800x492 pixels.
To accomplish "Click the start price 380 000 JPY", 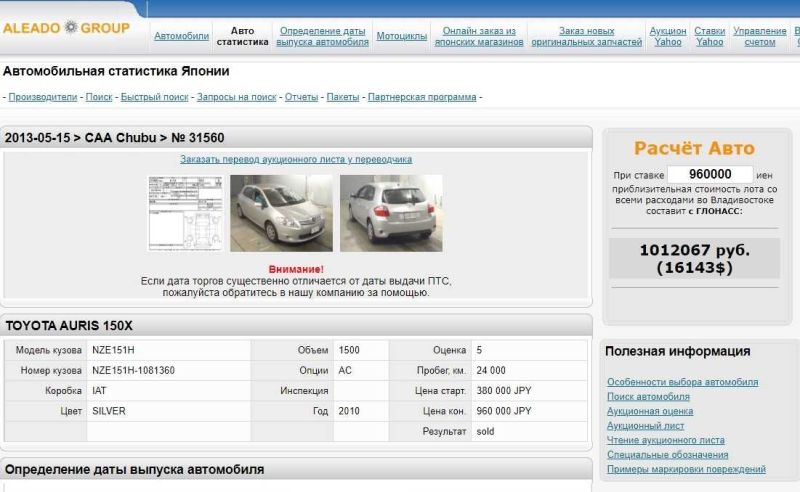I will point(504,391).
